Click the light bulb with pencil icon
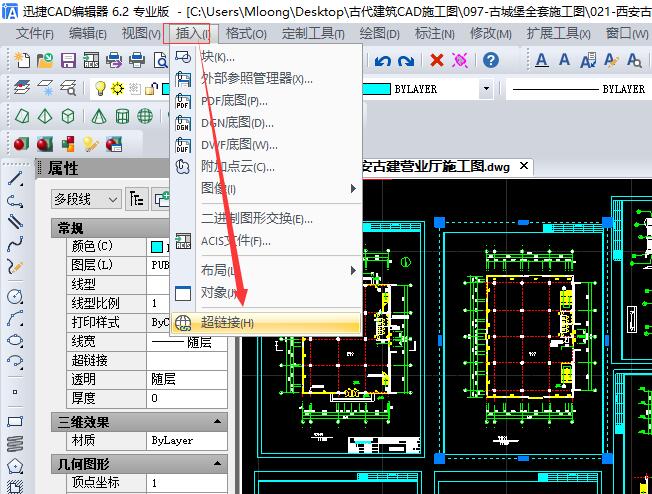The width and height of the screenshot is (652, 494). [91, 144]
